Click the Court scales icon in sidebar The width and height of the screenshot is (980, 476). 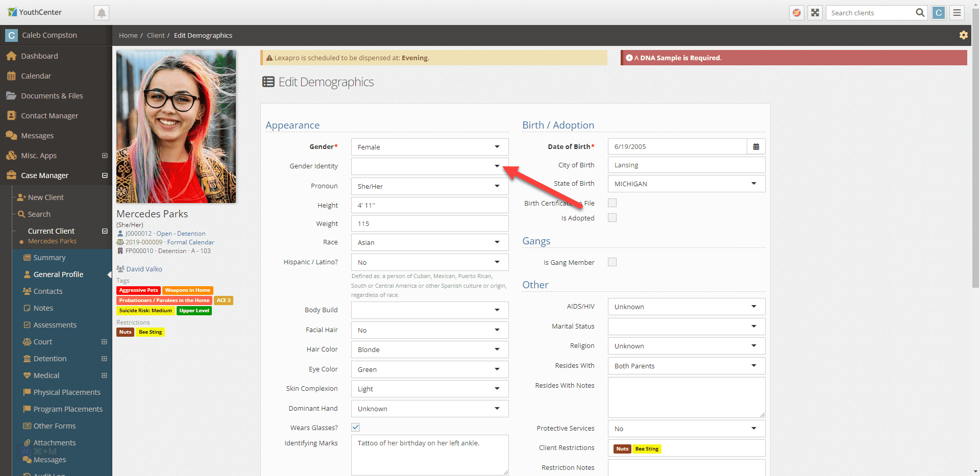point(27,342)
